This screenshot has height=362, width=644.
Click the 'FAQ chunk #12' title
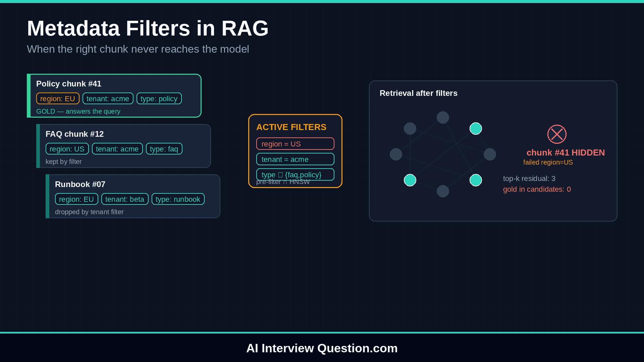tap(74, 134)
